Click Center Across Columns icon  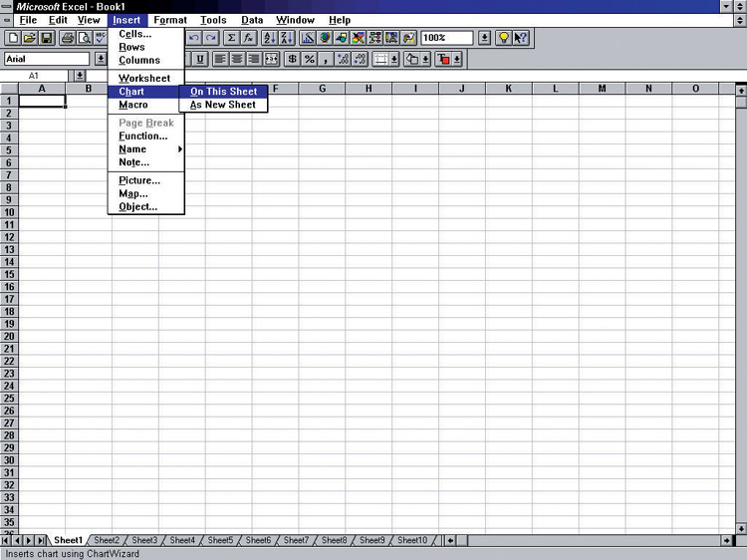tap(271, 59)
